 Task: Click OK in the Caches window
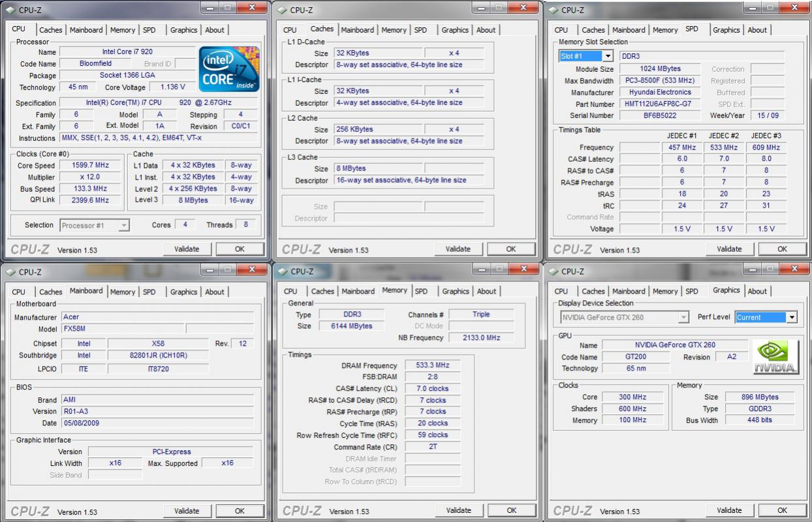pyautogui.click(x=511, y=249)
